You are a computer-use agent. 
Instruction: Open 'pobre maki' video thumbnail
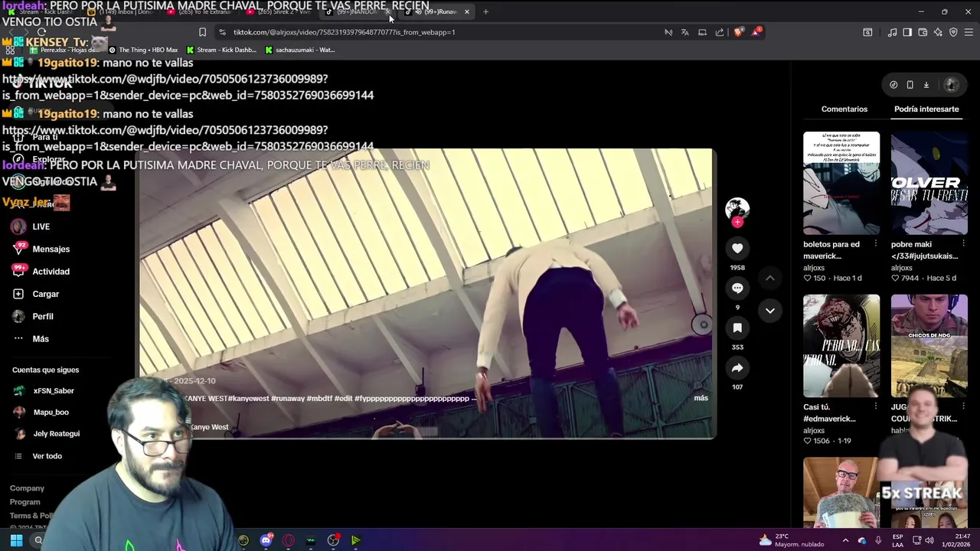pos(929,183)
